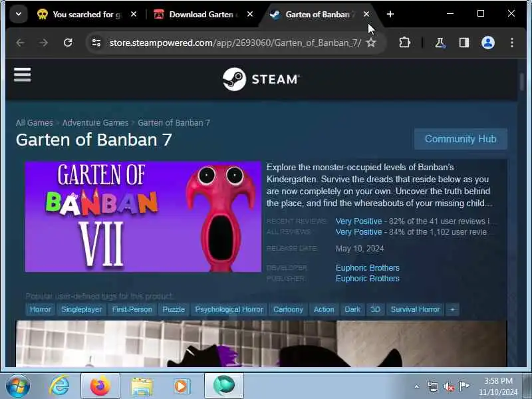
Task: Show hidden system tray icons
Action: click(x=417, y=386)
